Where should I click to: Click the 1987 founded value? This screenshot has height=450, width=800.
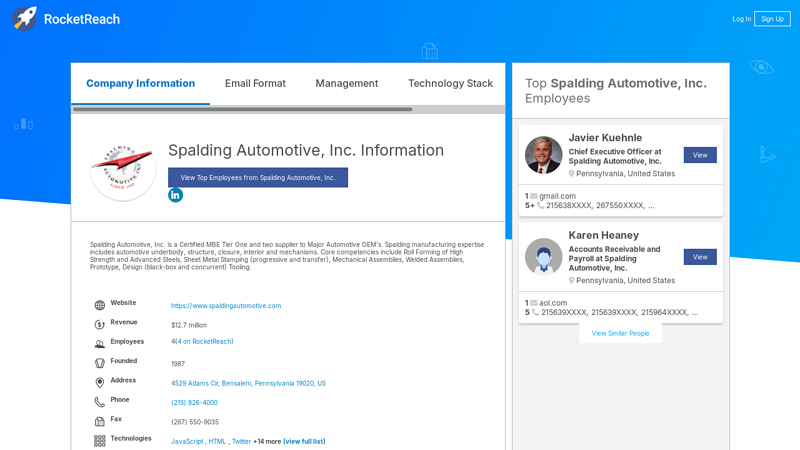pyautogui.click(x=178, y=364)
